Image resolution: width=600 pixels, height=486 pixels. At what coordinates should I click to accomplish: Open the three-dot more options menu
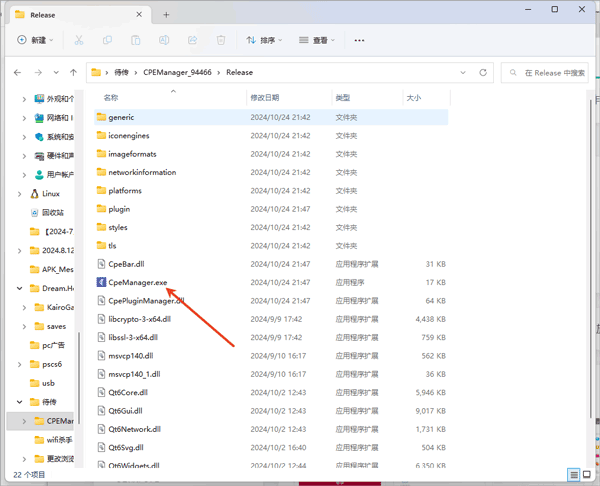click(x=359, y=40)
